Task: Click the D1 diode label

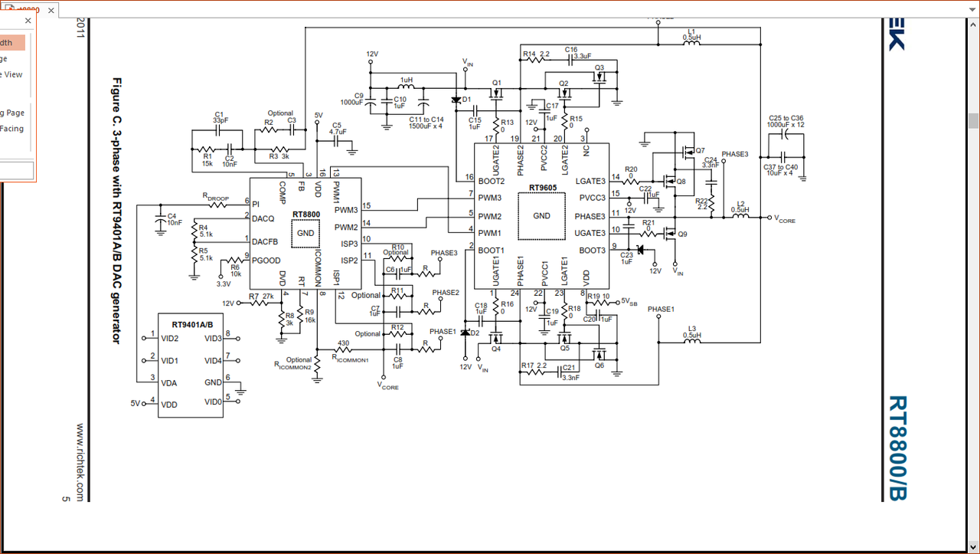Action: click(x=467, y=100)
